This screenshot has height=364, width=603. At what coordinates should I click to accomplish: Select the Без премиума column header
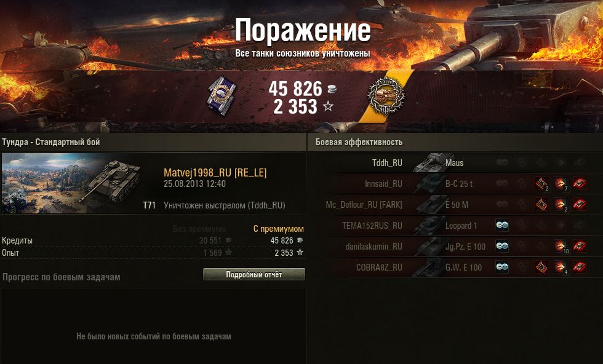(199, 229)
